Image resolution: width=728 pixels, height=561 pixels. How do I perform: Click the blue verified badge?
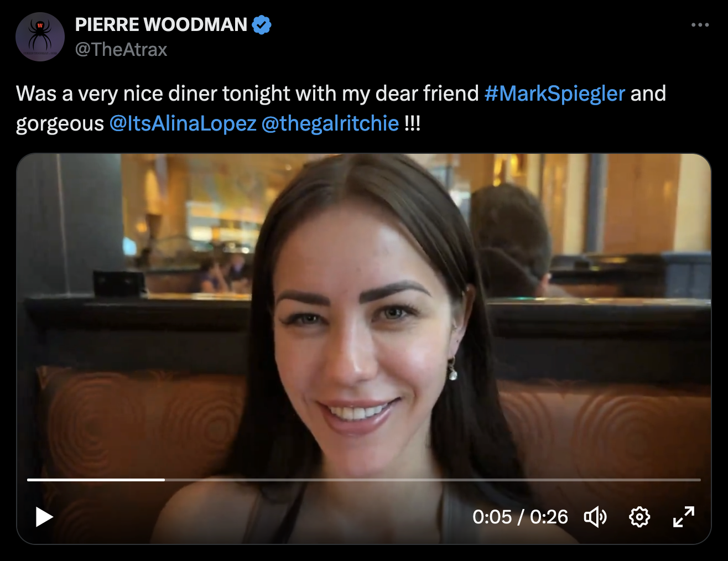click(262, 25)
